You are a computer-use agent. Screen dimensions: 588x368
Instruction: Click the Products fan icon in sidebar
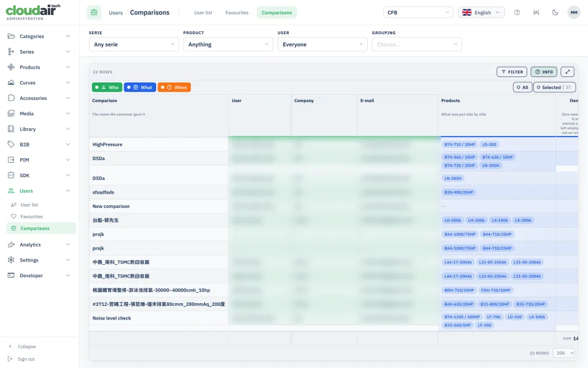click(x=11, y=67)
